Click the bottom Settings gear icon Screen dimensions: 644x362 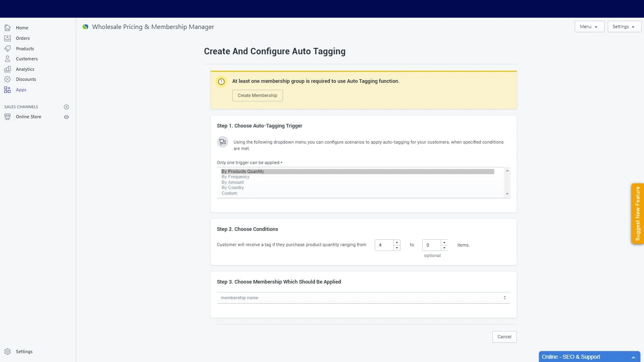(7, 352)
